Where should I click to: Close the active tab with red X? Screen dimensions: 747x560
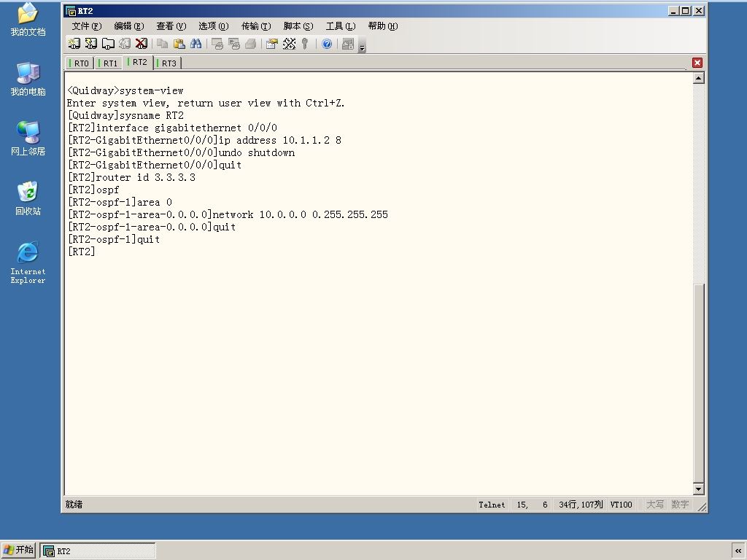coord(697,63)
